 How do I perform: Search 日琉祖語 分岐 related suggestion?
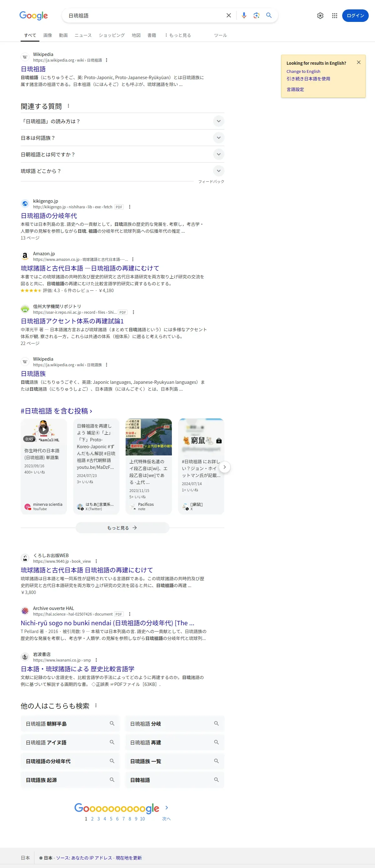pos(174,723)
